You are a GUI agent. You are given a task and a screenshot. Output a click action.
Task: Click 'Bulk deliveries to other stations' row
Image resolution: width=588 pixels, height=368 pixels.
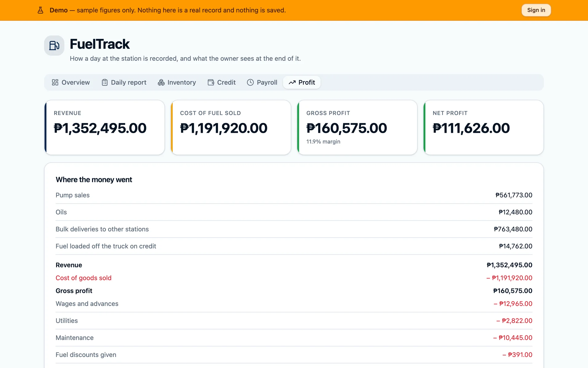click(x=294, y=229)
